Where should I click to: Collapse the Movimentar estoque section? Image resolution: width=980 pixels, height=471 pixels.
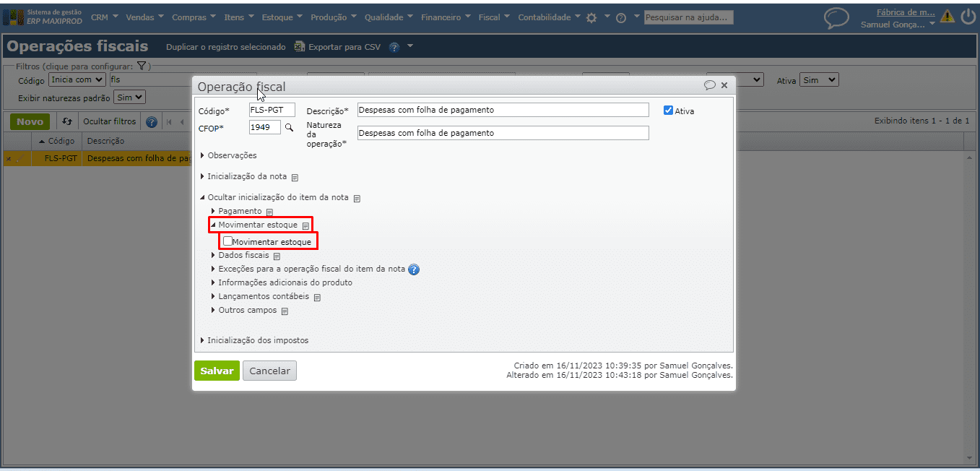pyautogui.click(x=254, y=225)
